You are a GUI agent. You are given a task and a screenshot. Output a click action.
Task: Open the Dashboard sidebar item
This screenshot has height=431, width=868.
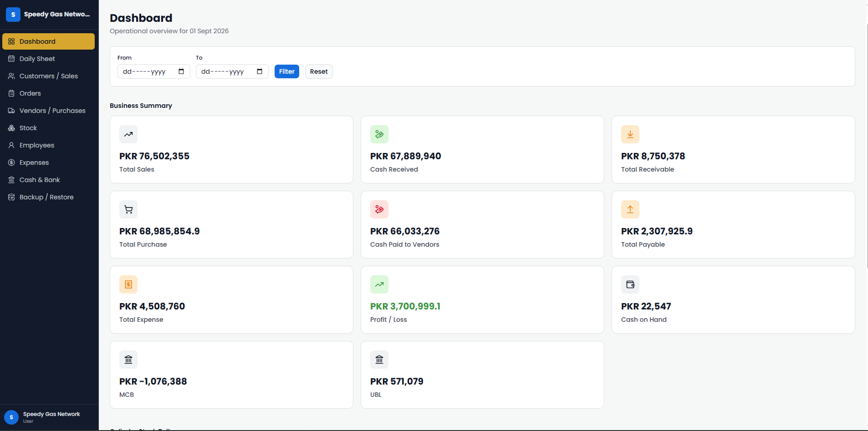48,41
